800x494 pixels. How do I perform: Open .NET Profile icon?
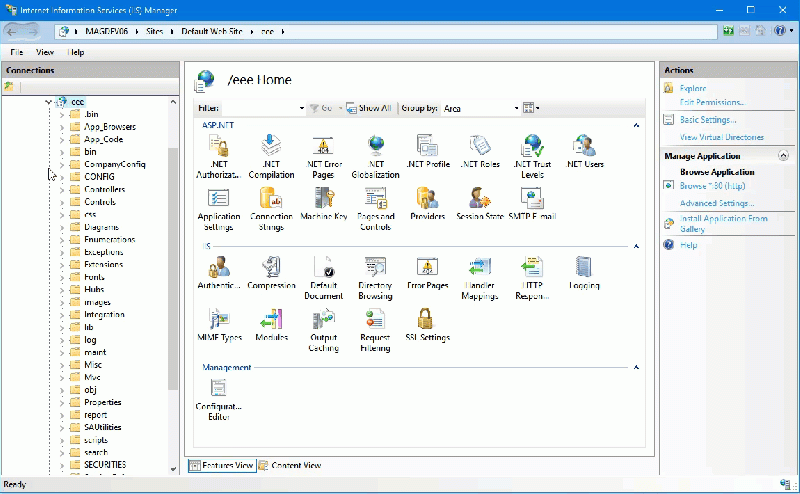(x=428, y=152)
